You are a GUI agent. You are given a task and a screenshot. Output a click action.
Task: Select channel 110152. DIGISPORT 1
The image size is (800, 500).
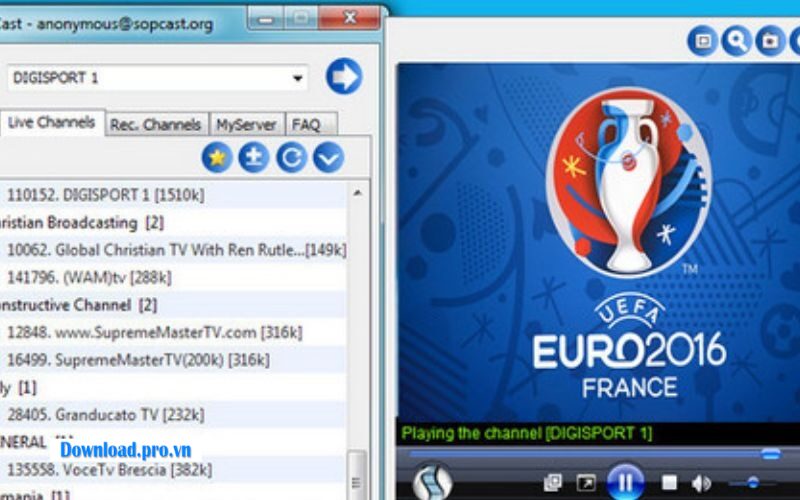[173, 195]
